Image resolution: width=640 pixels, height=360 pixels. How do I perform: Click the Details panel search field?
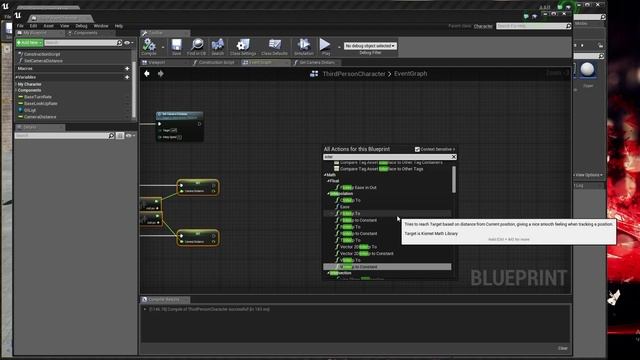pos(61,136)
